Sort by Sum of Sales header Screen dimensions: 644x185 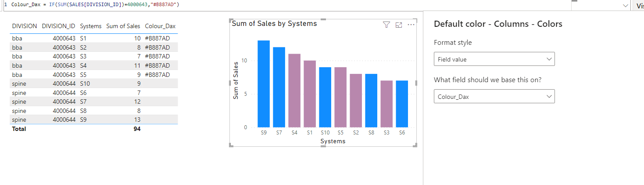pos(123,26)
